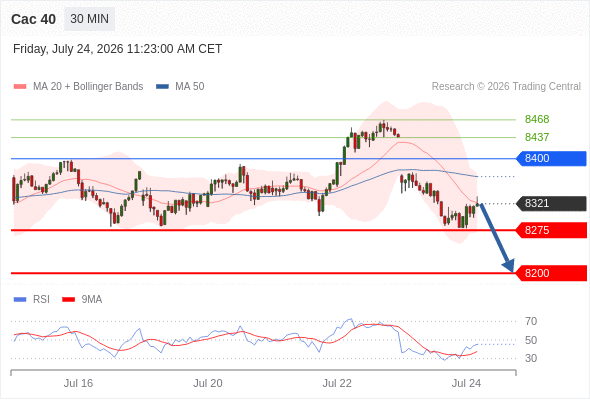590x400 pixels.
Task: Click the green 8437 resistance label
Action: (x=537, y=137)
